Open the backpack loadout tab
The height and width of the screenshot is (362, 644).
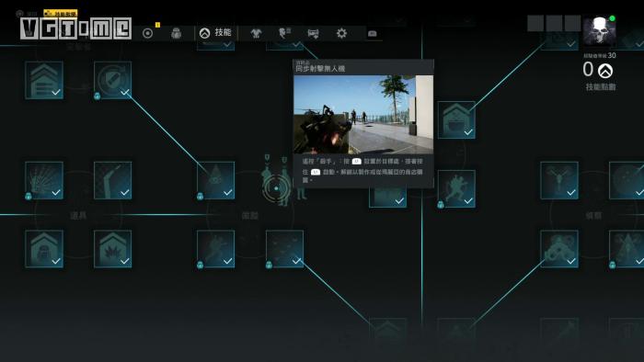177,33
